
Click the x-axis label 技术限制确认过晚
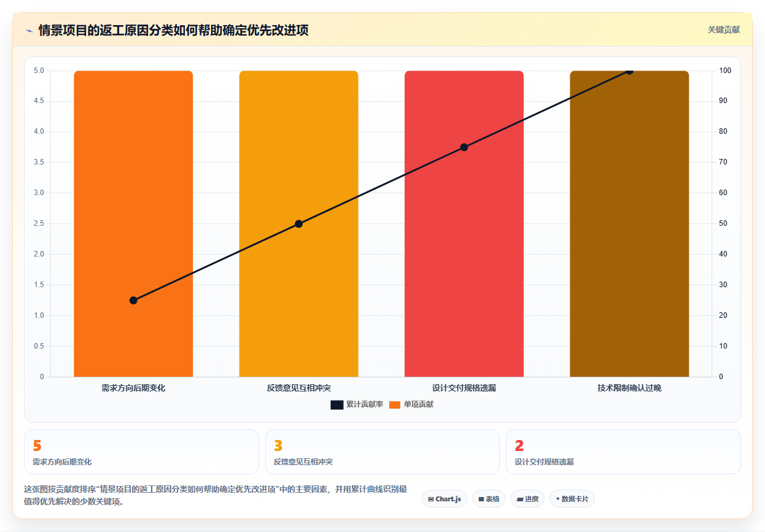629,388
